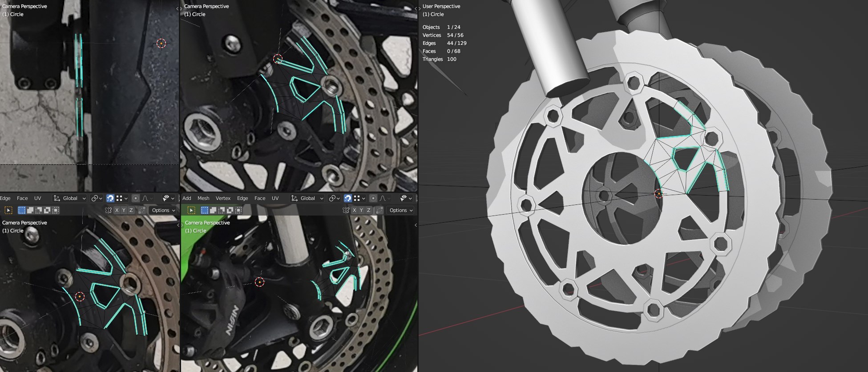Toggle Z mirror axis in left header
The height and width of the screenshot is (372, 868).
(x=131, y=210)
